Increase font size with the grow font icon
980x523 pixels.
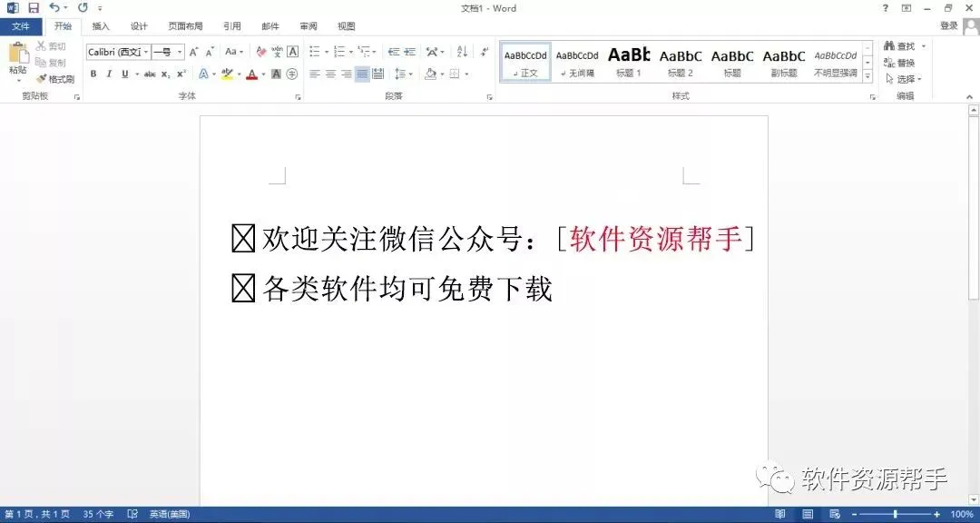194,52
